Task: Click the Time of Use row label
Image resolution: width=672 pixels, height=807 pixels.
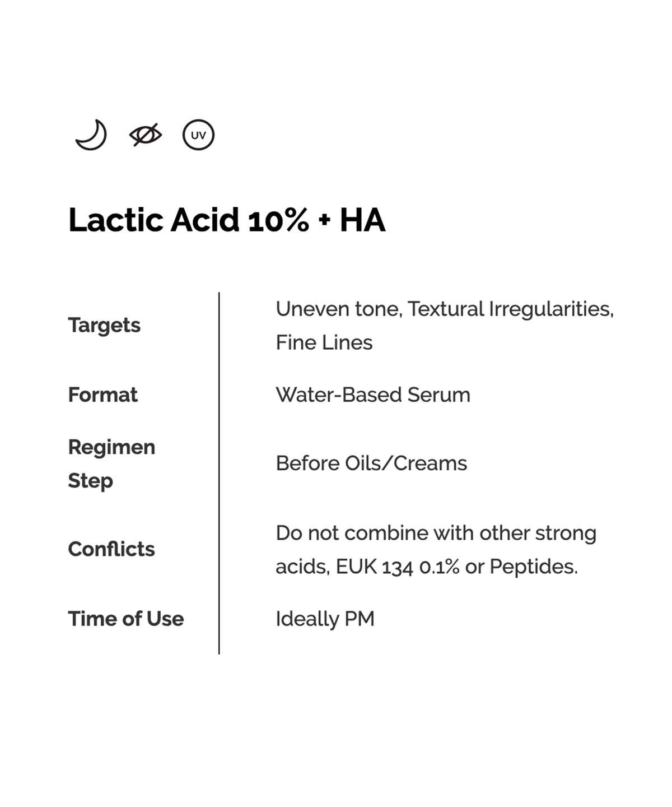Action: click(x=126, y=619)
